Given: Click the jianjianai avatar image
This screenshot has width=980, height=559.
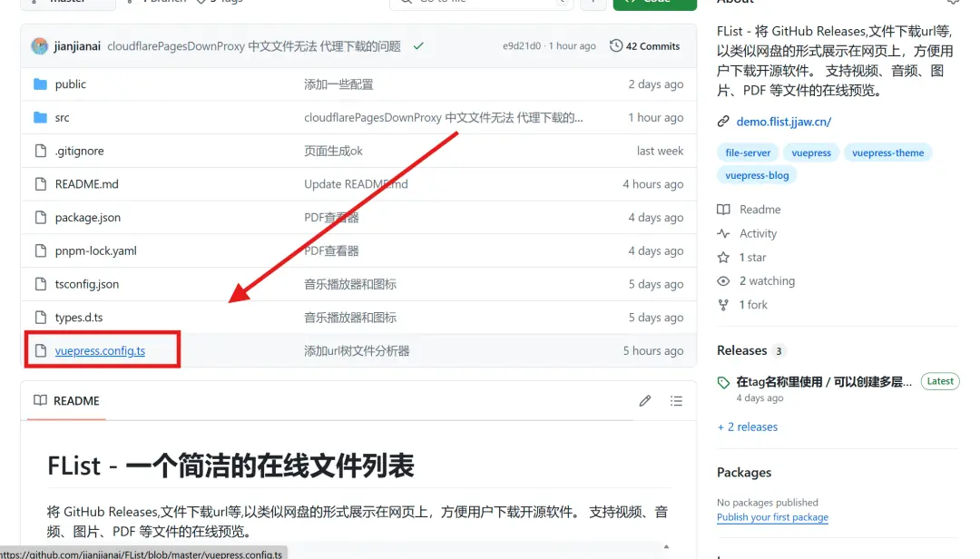Looking at the screenshot, I should tap(39, 46).
